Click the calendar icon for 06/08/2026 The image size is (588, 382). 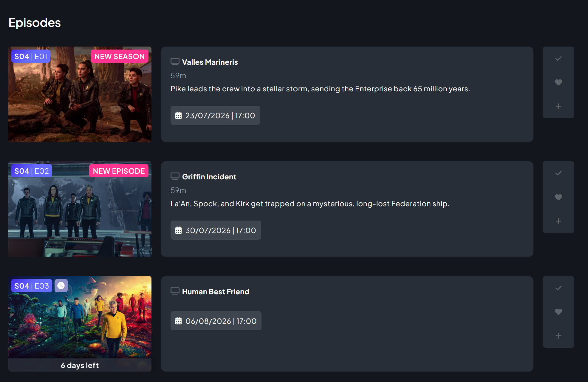[x=178, y=321]
